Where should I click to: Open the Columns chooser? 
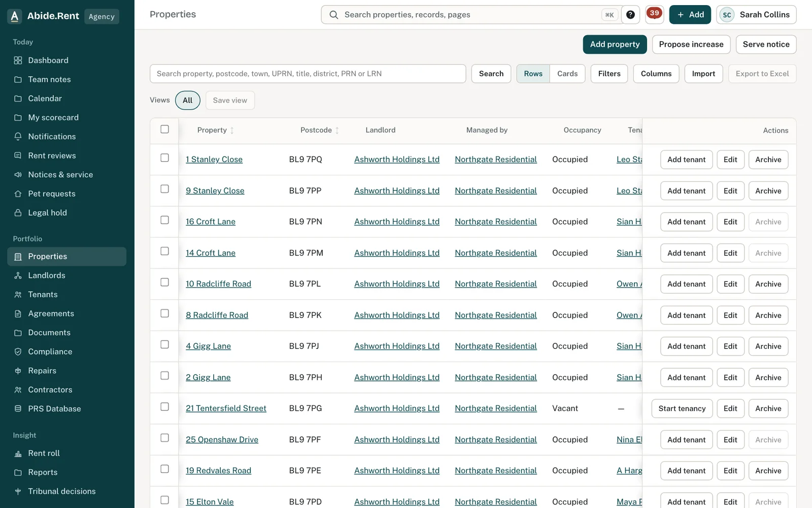point(656,74)
